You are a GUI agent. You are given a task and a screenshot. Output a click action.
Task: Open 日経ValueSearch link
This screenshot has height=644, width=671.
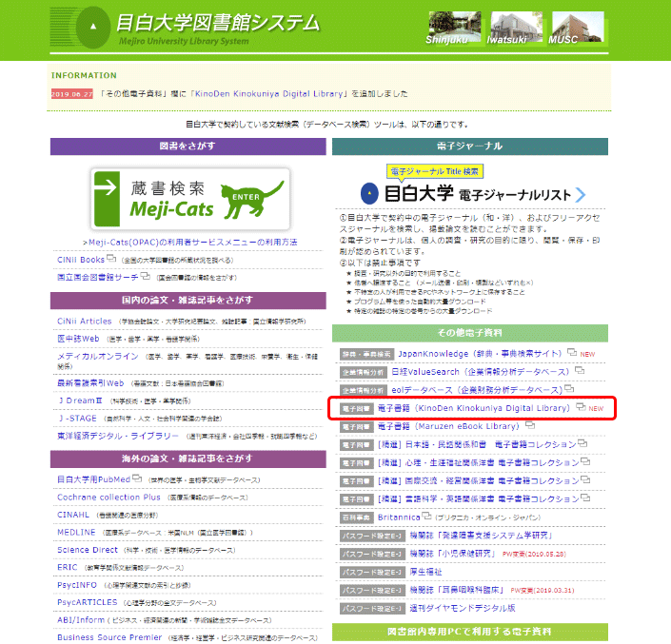click(x=480, y=372)
